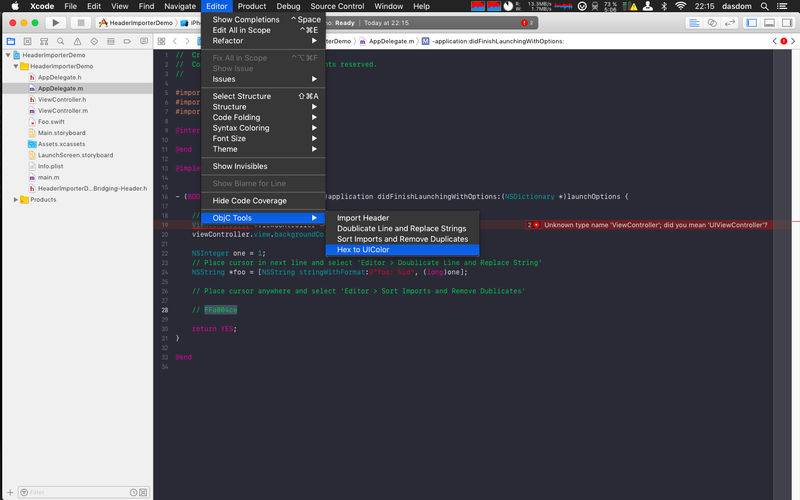
Task: Open the Issues submenu
Action: pyautogui.click(x=263, y=79)
